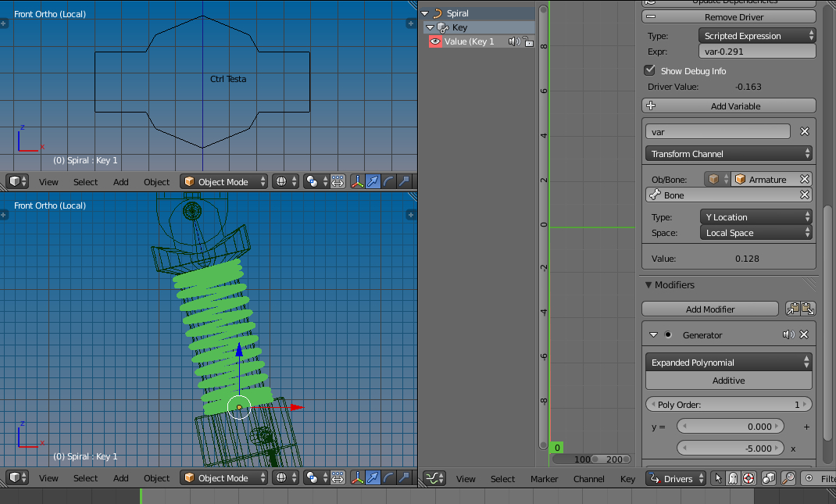836x504 pixels.
Task: Click the ghost curves icon in drivers header
Action: coord(733,478)
